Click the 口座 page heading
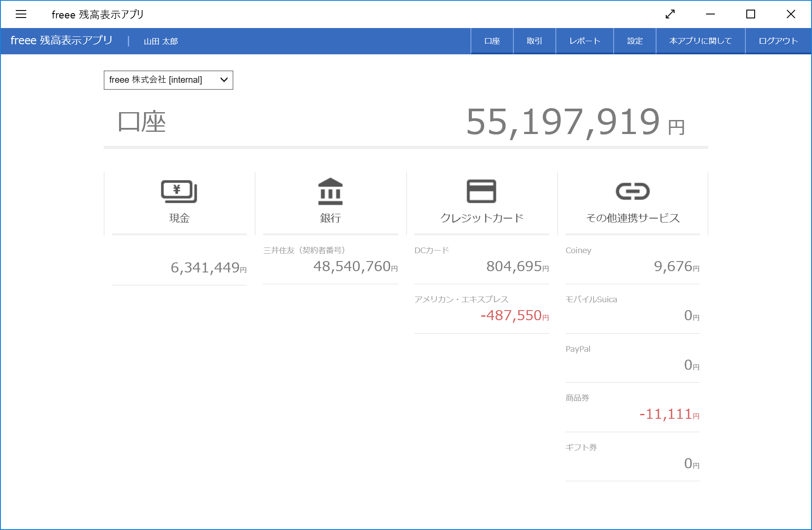The width and height of the screenshot is (812, 530). pos(142,122)
